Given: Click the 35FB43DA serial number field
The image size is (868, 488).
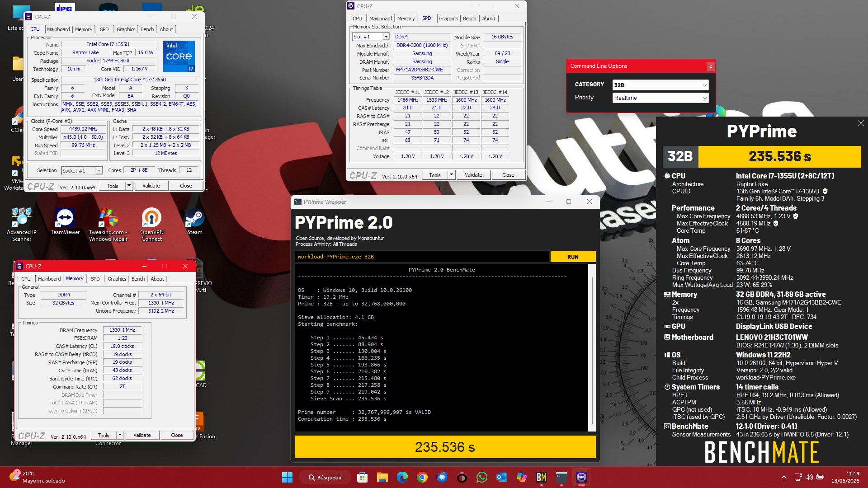Looking at the screenshot, I should click(x=422, y=78).
